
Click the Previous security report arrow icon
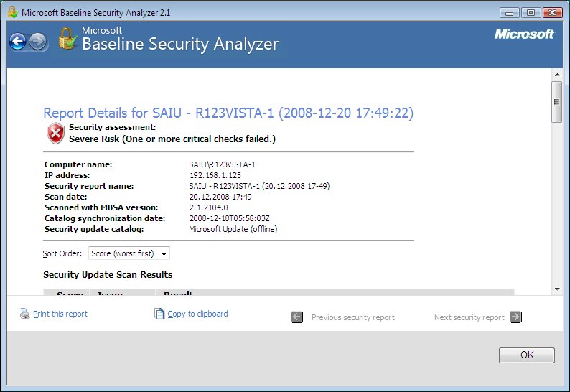(297, 317)
